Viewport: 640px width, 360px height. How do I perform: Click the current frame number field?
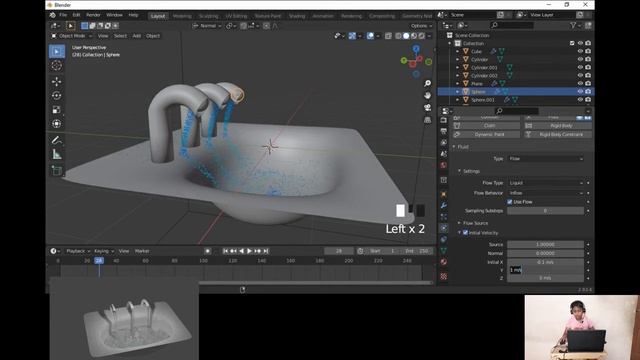[339, 251]
